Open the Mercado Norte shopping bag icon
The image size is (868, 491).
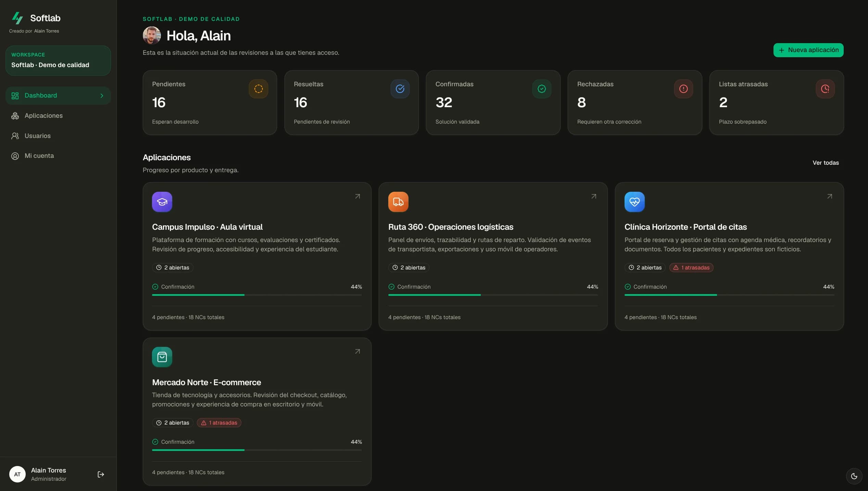point(162,357)
